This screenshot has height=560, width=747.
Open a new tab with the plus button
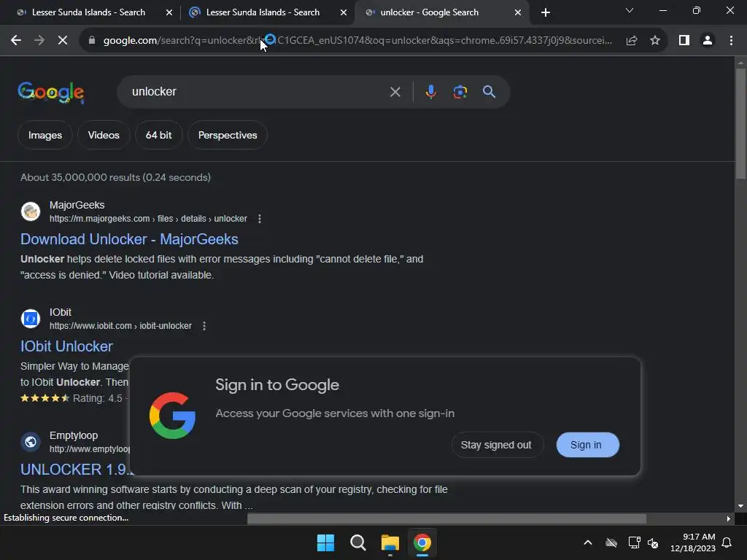coord(546,12)
